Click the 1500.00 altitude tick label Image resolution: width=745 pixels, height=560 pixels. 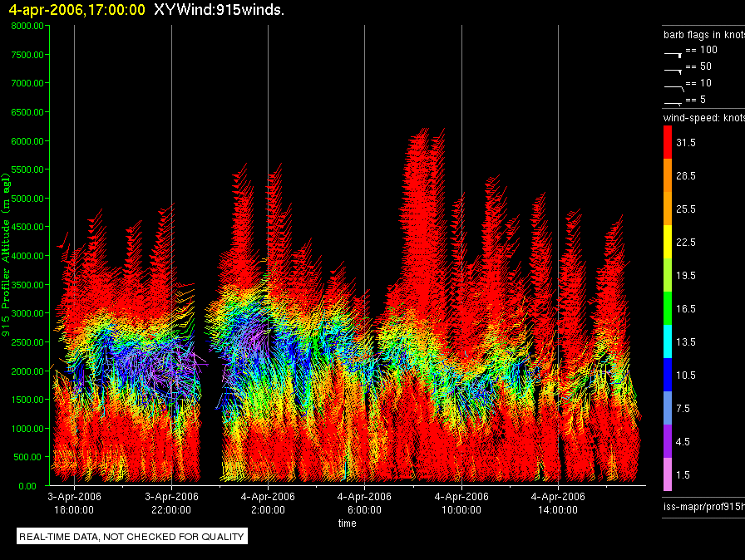coord(27,400)
